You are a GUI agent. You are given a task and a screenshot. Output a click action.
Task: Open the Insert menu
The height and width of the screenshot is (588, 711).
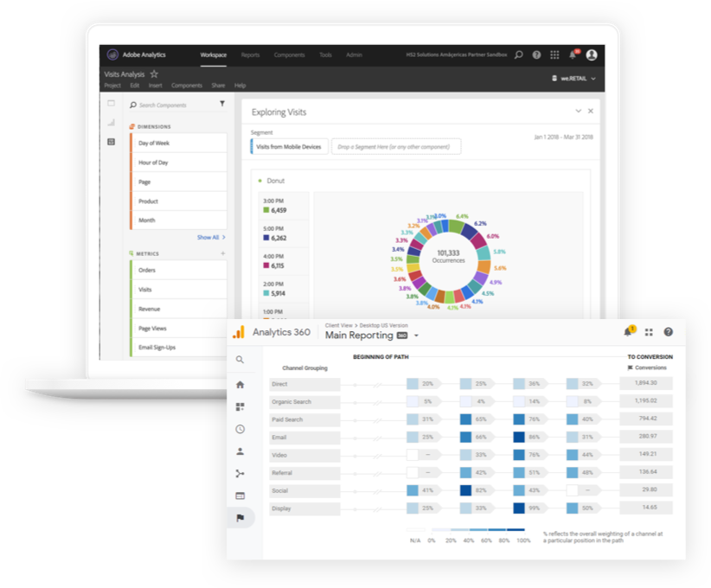click(155, 86)
